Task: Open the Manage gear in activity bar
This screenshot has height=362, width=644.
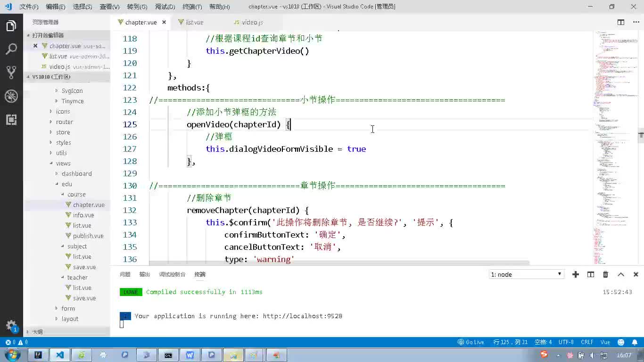Action: click(x=11, y=325)
